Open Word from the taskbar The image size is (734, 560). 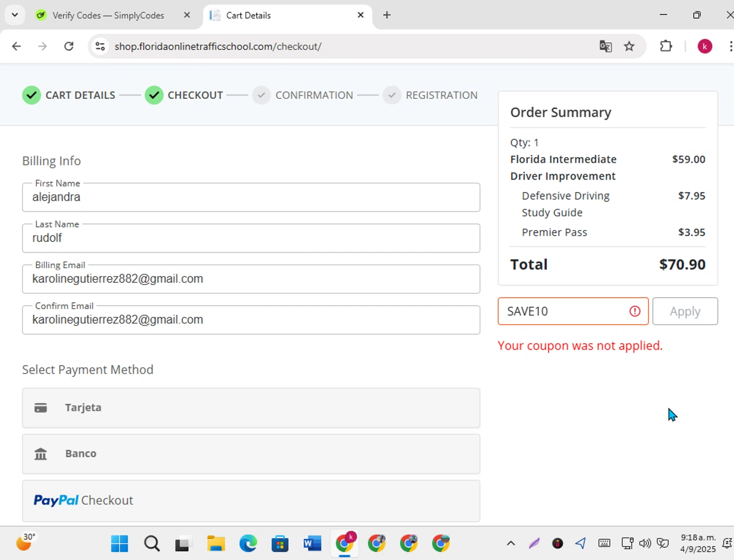point(312,543)
